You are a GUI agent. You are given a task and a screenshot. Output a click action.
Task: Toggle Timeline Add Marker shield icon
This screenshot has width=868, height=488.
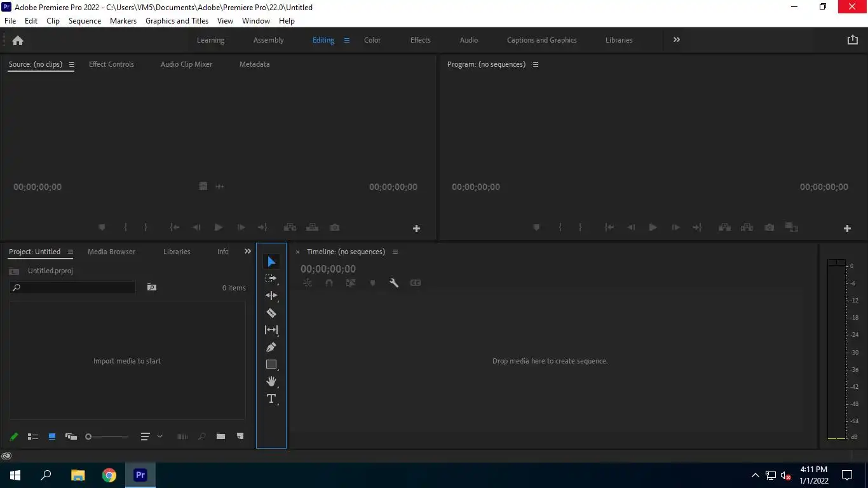pos(373,283)
